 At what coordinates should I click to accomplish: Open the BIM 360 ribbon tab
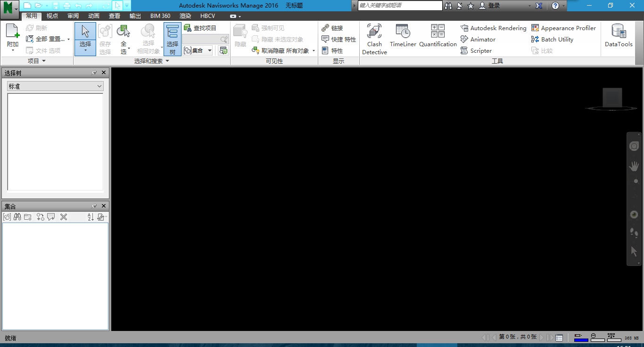pos(160,16)
